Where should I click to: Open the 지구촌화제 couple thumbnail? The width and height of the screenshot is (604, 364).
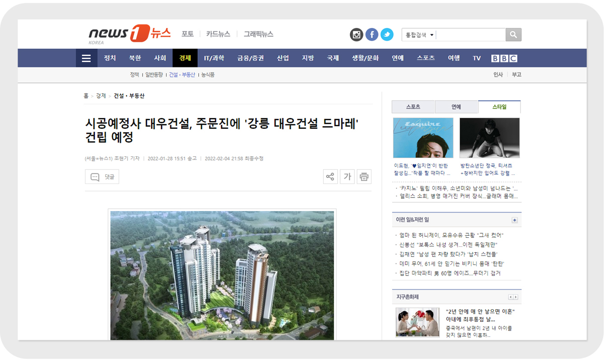pyautogui.click(x=417, y=322)
